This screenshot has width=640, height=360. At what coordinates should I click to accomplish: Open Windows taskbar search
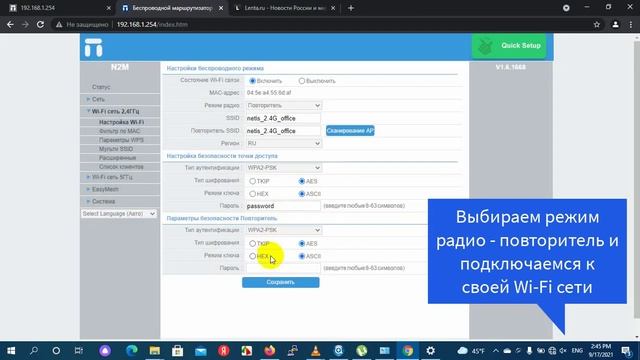pos(34,351)
